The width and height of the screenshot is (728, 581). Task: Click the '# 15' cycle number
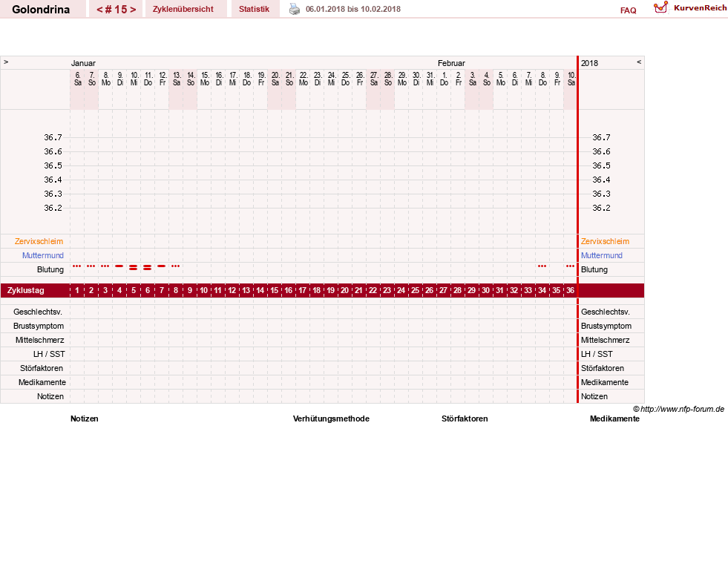tap(116, 10)
